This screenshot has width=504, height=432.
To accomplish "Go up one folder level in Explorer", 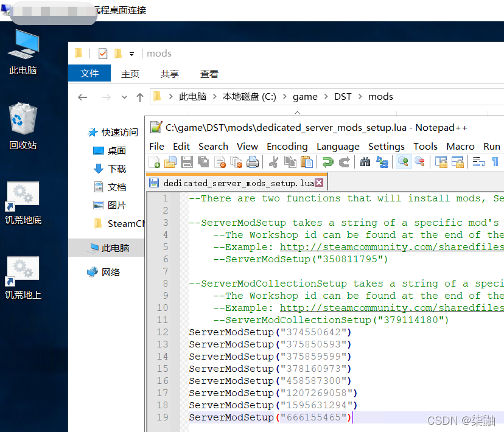I will [139, 97].
